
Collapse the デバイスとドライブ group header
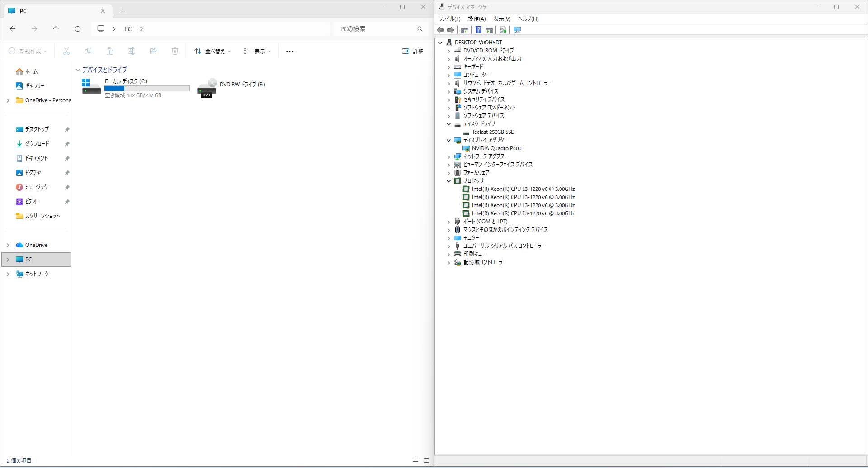tap(78, 70)
